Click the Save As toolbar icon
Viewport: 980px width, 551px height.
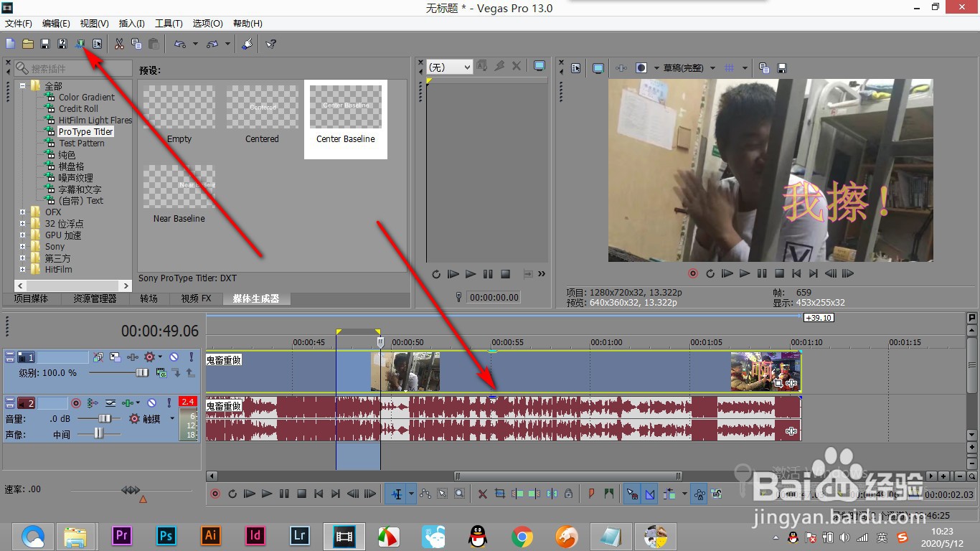(x=62, y=44)
